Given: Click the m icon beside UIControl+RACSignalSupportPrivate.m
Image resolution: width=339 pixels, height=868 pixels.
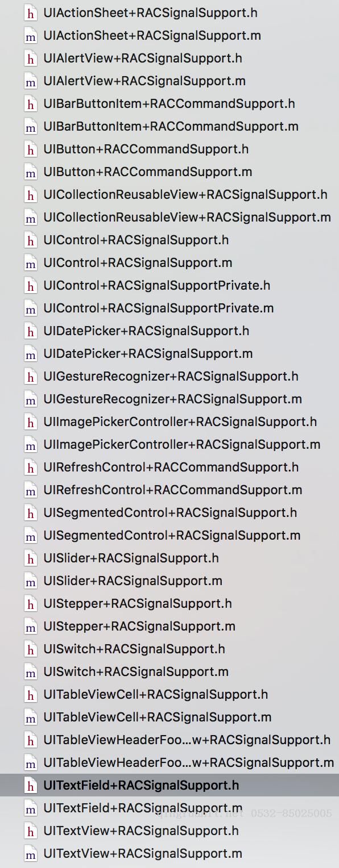Looking at the screenshot, I should (x=30, y=308).
